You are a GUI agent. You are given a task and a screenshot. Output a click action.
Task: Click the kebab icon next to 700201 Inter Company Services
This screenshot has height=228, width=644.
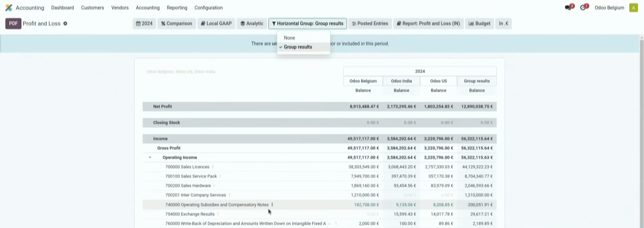229,195
